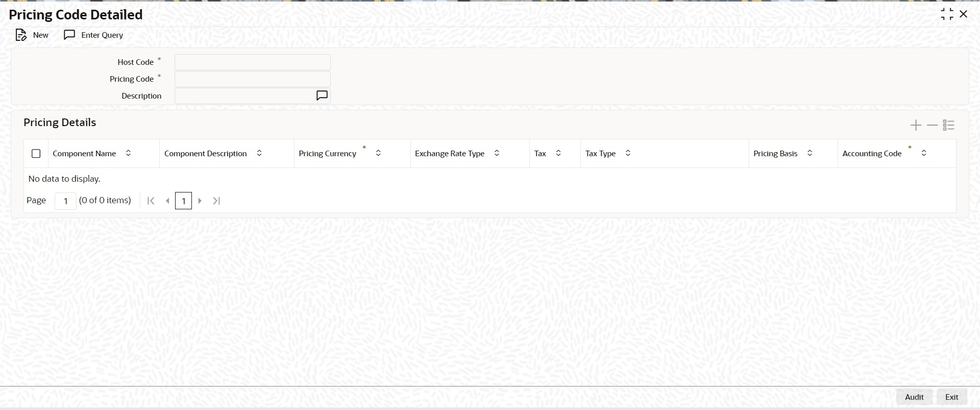Sort the Tax column
980x410 pixels.
(x=558, y=153)
